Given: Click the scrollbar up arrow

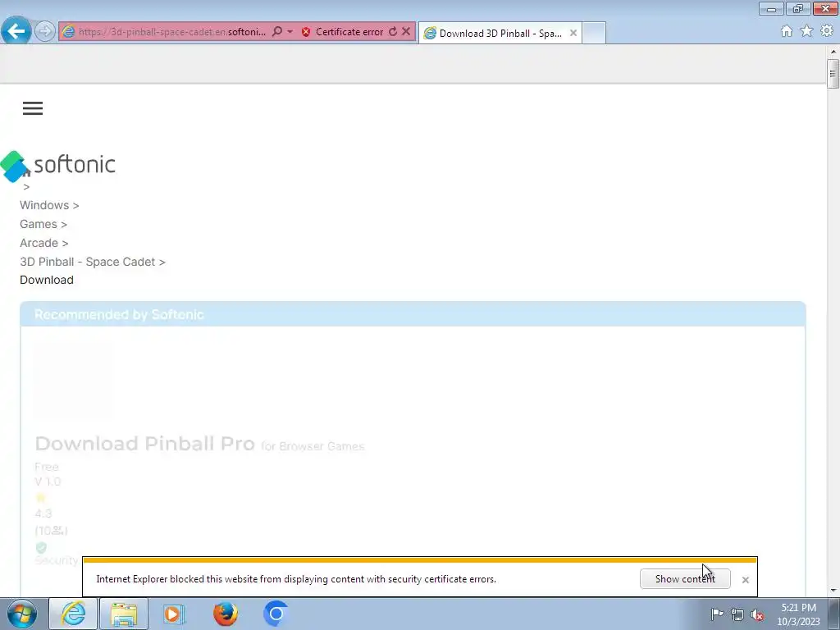Looking at the screenshot, I should [833, 52].
